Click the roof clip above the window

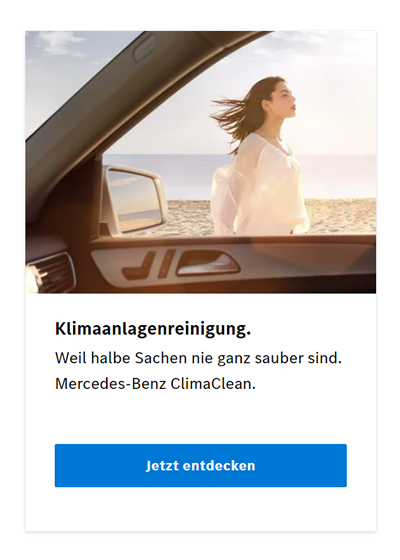144,48
